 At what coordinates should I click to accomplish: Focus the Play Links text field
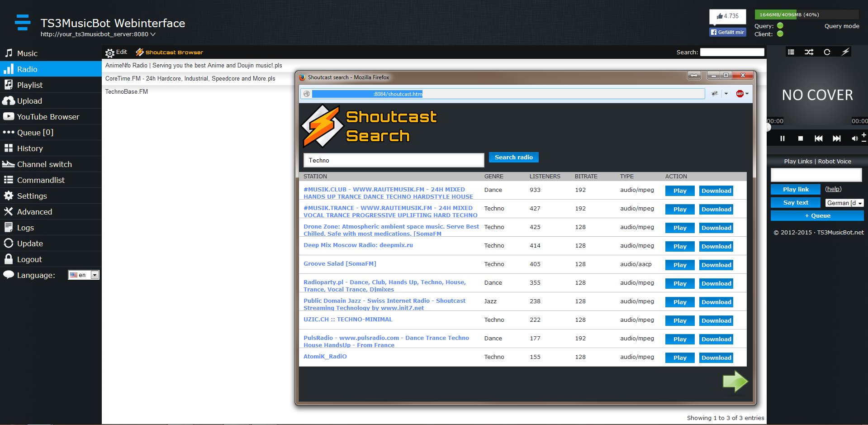pyautogui.click(x=816, y=175)
